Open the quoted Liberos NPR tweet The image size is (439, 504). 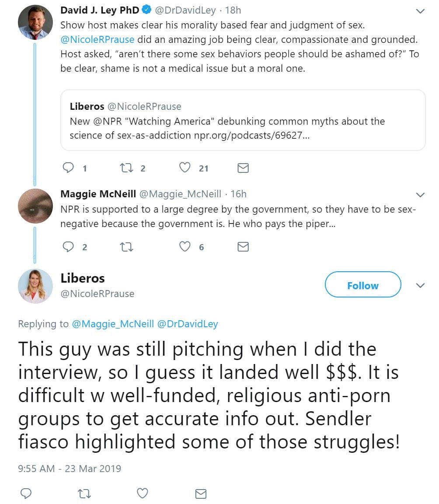pyautogui.click(x=243, y=120)
